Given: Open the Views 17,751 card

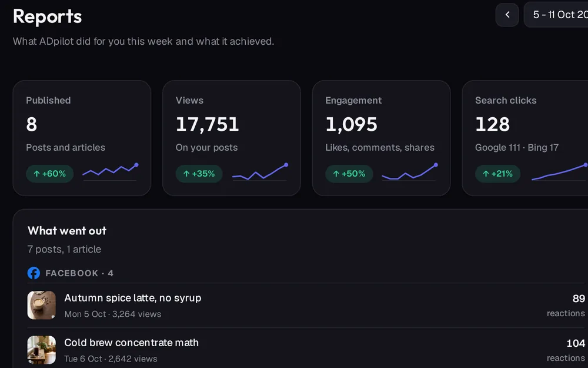Looking at the screenshot, I should click(231, 138).
